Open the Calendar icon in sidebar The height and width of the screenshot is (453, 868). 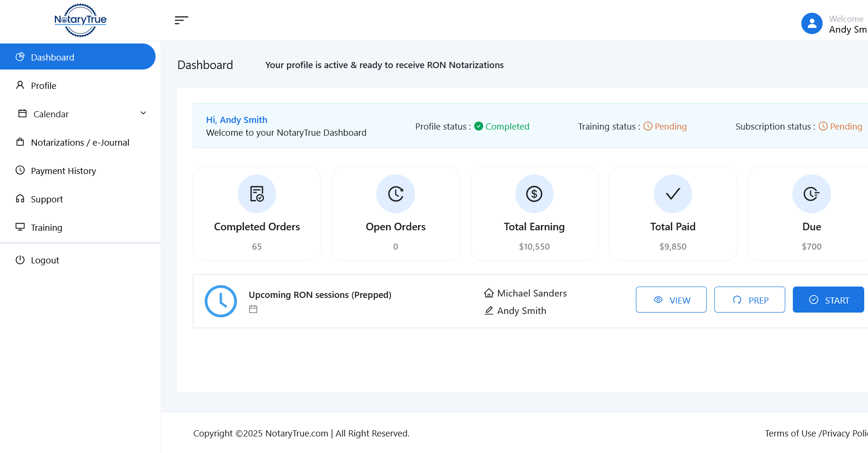click(x=22, y=113)
